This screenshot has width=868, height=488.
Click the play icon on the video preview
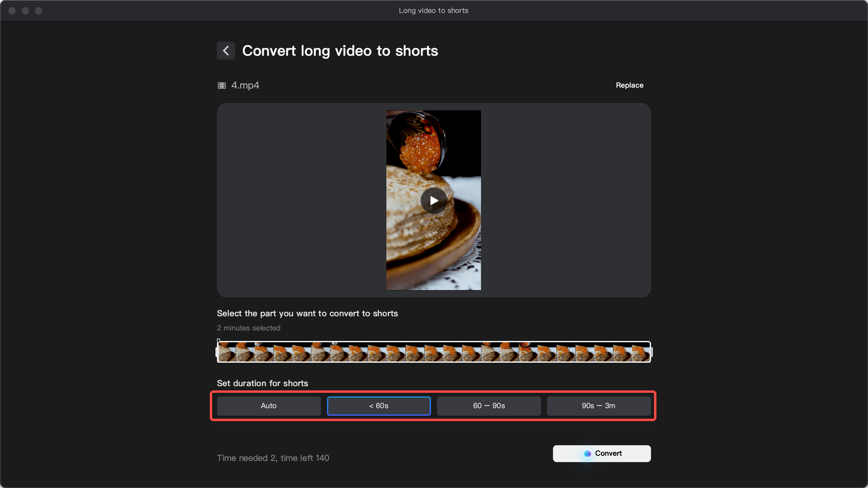point(433,201)
